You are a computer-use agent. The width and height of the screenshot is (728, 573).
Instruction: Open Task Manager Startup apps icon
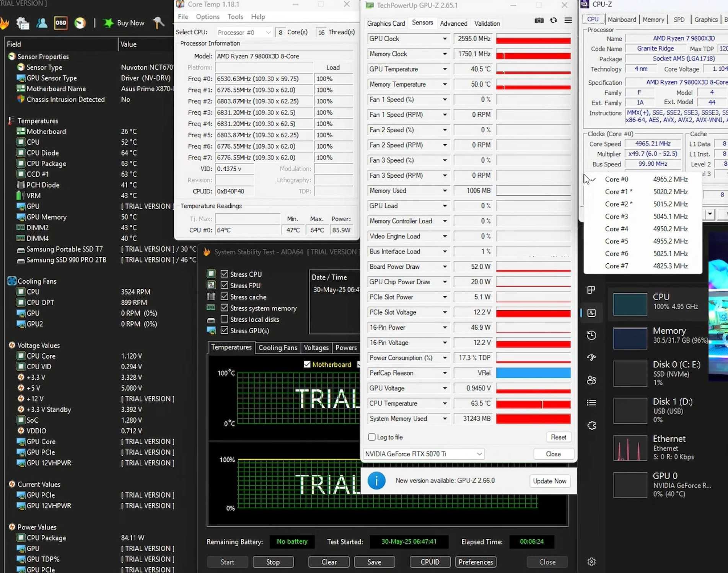tap(591, 358)
